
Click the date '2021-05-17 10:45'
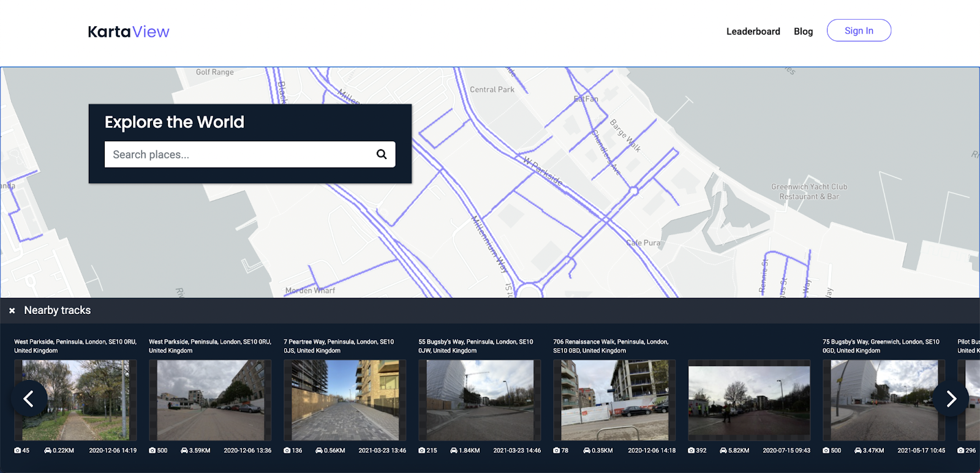point(921,450)
